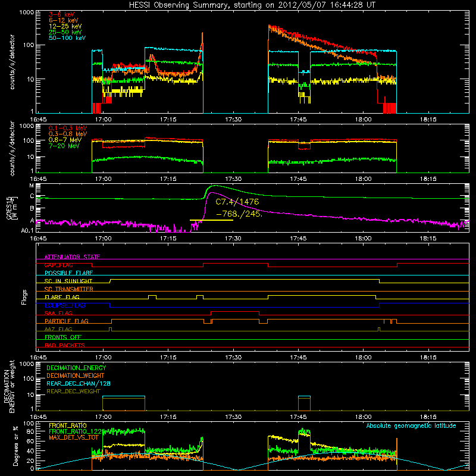Select the ATTENUATOR_STATE flag label
Image resolution: width=476 pixels, height=476 pixels.
pos(72,257)
